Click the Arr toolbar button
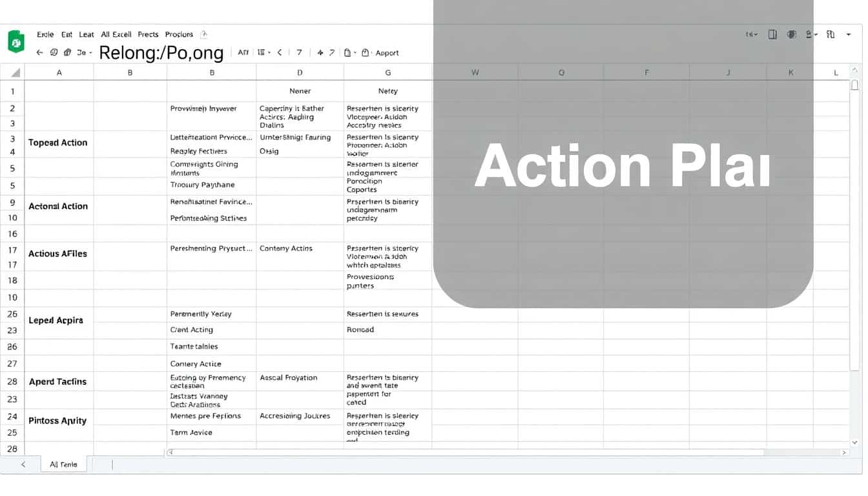Image resolution: width=868 pixels, height=496 pixels. 243,52
